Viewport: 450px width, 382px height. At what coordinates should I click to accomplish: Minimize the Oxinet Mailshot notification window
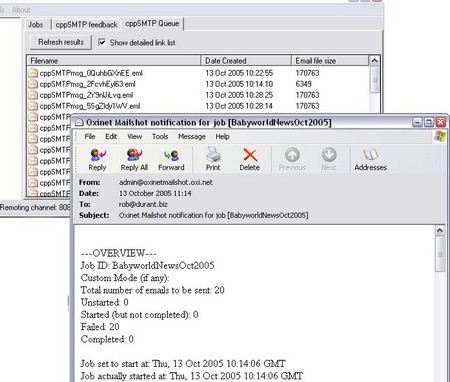point(417,122)
